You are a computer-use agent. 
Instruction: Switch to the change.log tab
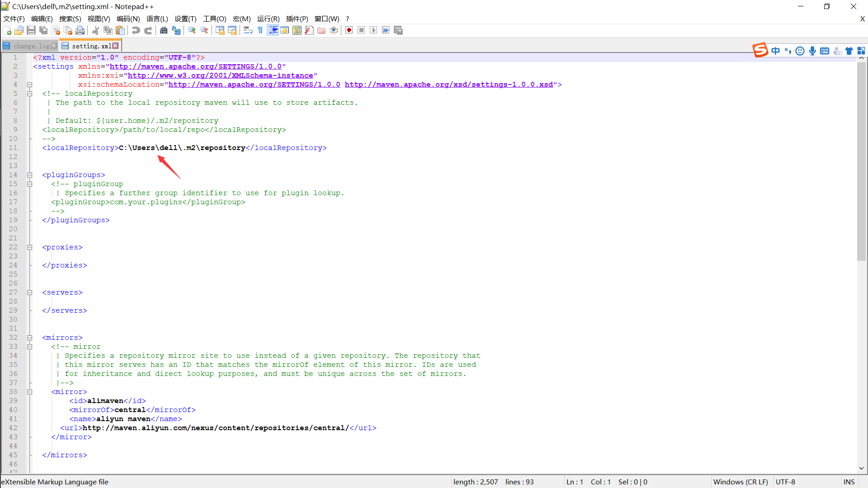pos(31,46)
